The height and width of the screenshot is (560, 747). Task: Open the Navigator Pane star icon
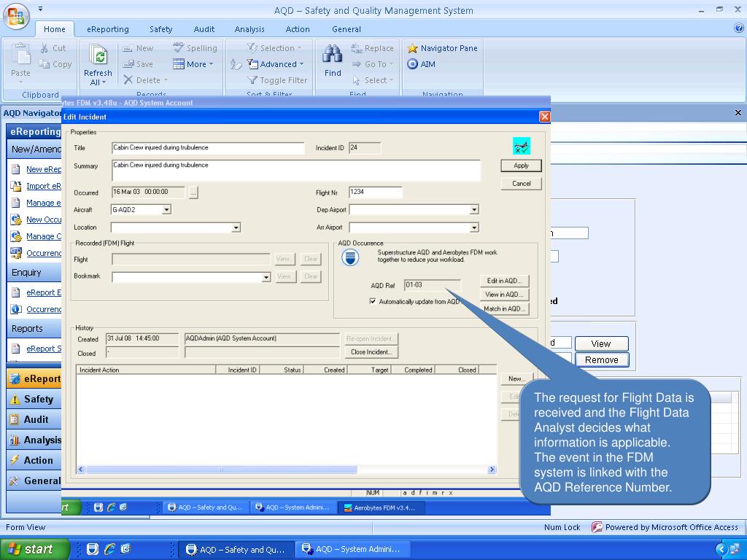click(413, 48)
